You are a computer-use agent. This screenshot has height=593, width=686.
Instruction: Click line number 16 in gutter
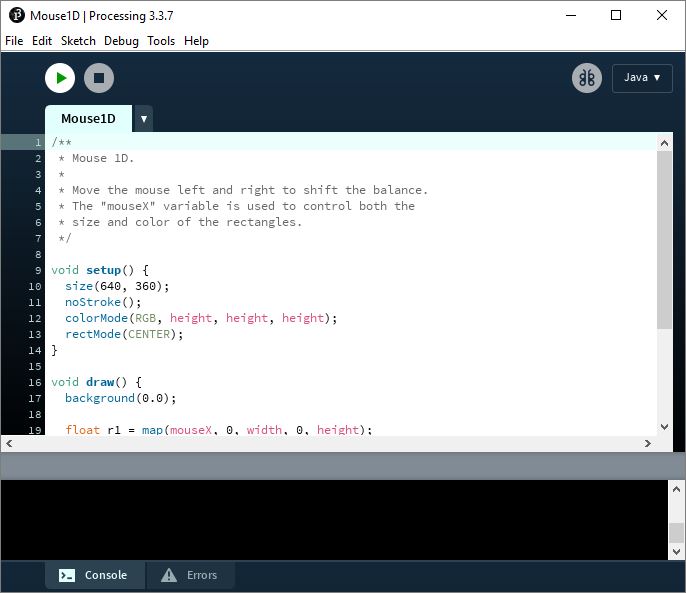click(x=35, y=382)
